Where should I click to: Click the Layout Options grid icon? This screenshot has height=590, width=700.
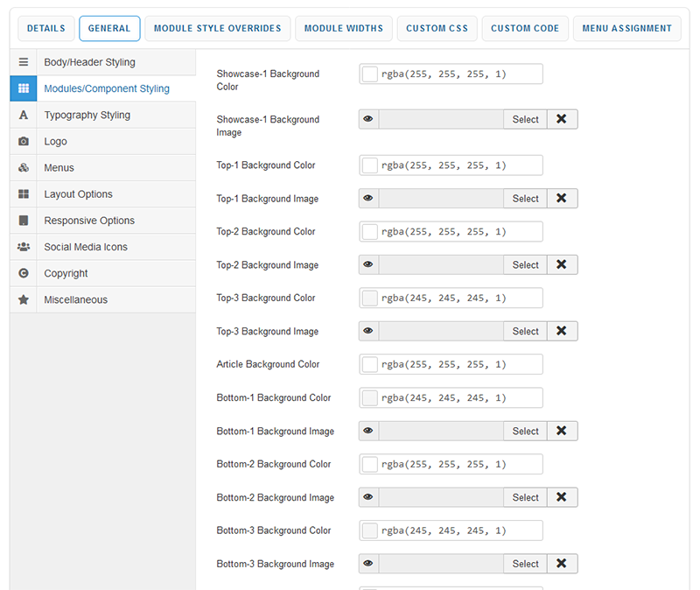(24, 194)
